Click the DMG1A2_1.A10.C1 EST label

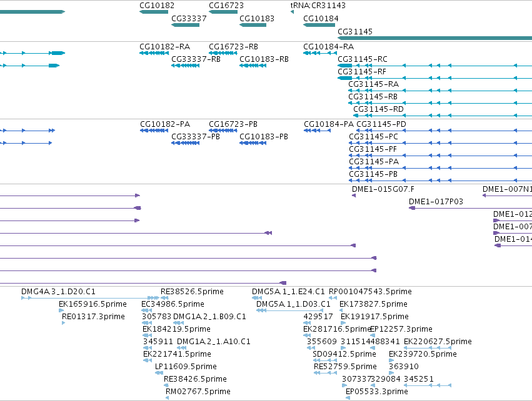[x=214, y=342]
